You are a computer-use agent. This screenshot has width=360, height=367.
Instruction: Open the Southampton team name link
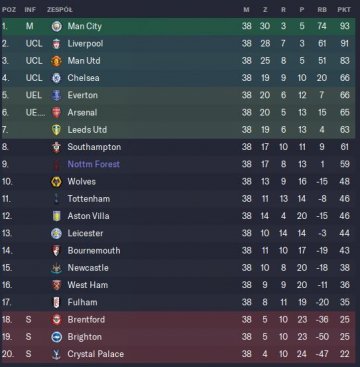94,147
